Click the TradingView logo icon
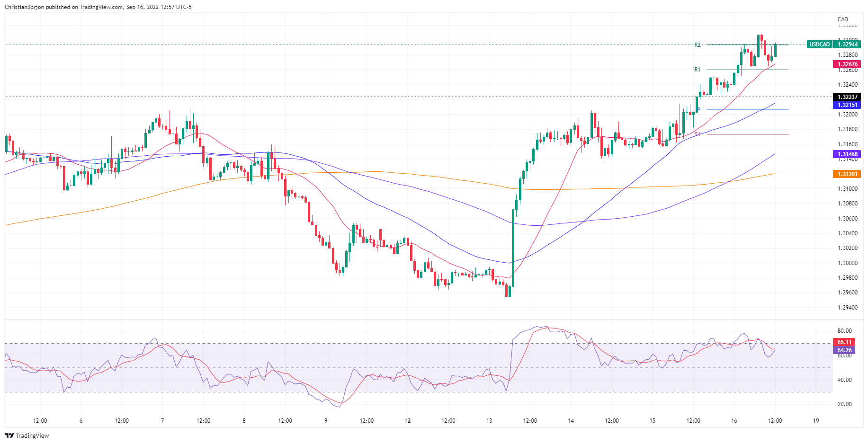Image resolution: width=868 pixels, height=444 pixels. pyautogui.click(x=9, y=435)
